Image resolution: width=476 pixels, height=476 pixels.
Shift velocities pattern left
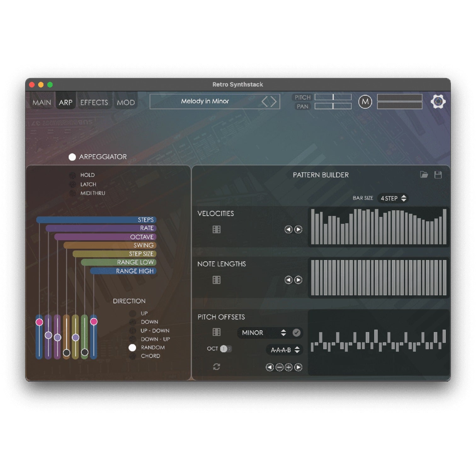(289, 229)
